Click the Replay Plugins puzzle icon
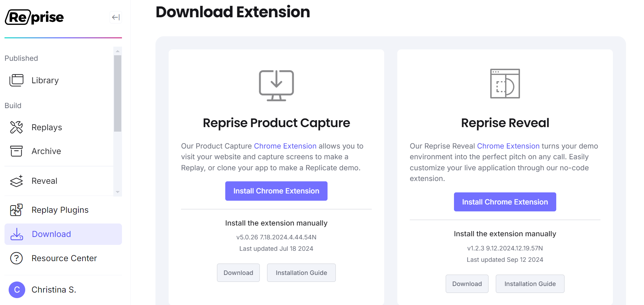 tap(16, 210)
